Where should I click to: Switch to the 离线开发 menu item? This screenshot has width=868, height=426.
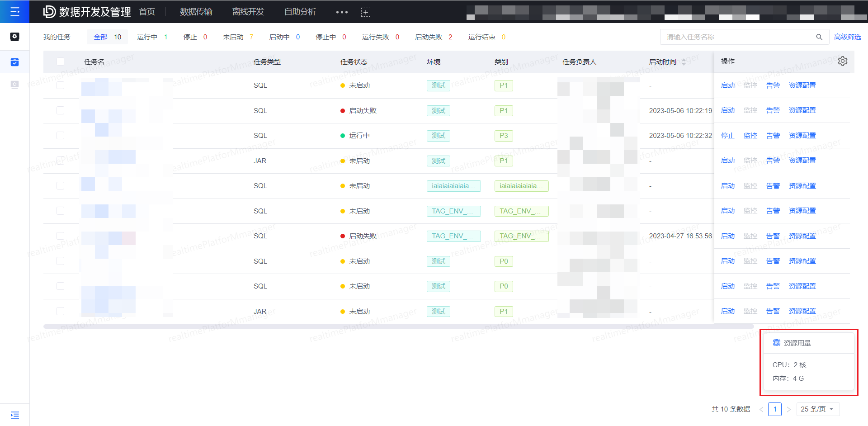coord(248,12)
